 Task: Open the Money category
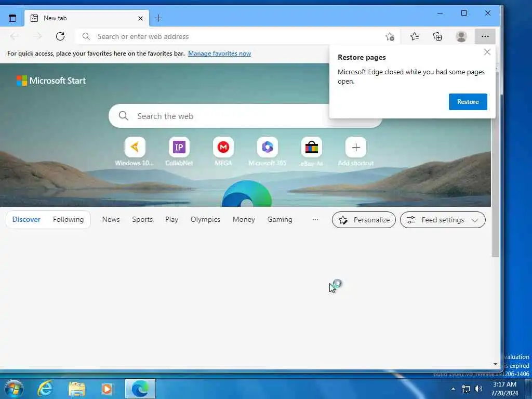(244, 220)
